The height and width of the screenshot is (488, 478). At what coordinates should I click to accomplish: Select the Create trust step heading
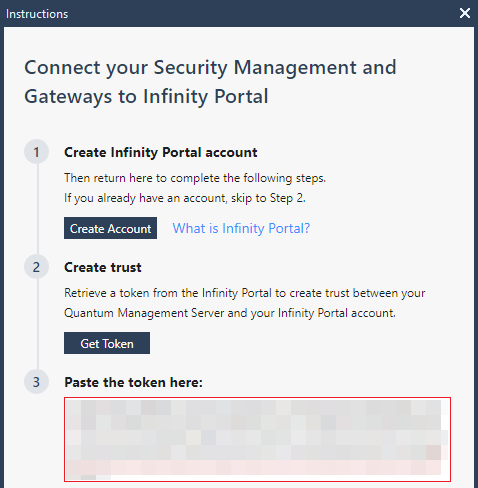click(x=103, y=267)
